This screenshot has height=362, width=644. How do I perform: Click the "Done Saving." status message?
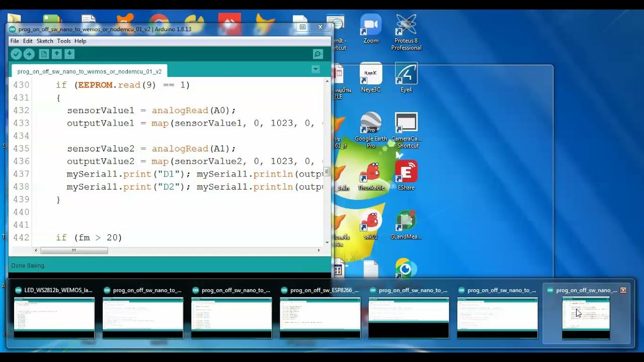coord(28,265)
